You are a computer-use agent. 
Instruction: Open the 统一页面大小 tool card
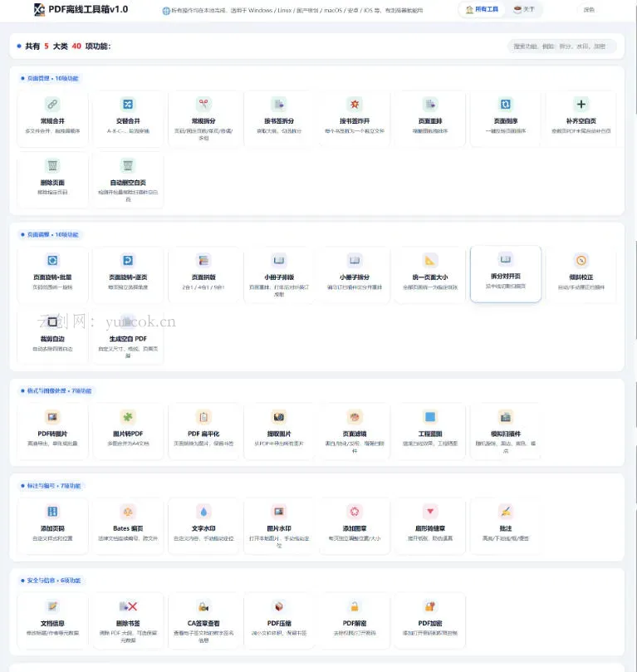click(430, 275)
